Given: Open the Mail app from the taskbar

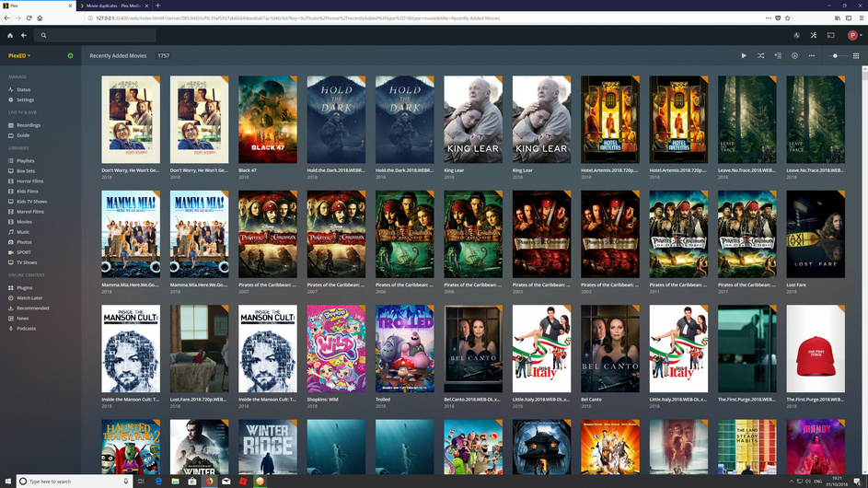Looking at the screenshot, I should (226, 482).
